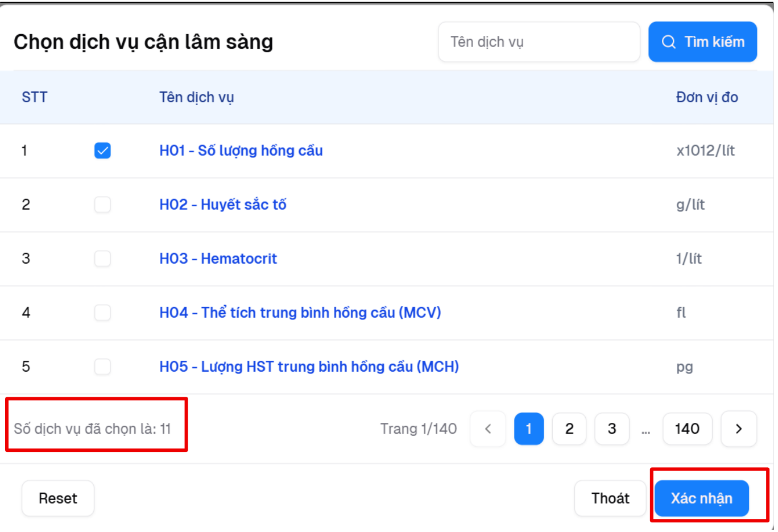Click the Tên dịch vụ column header
Image resolution: width=778 pixels, height=532 pixels.
coord(196,97)
